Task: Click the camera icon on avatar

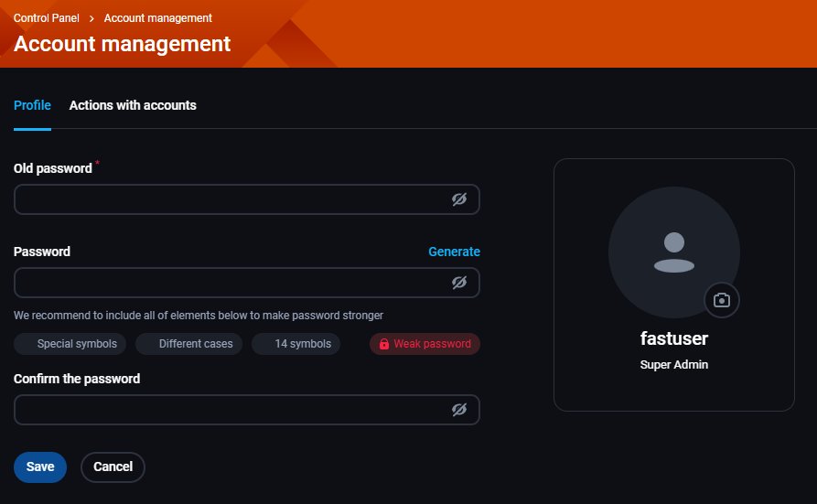Action: (722, 300)
